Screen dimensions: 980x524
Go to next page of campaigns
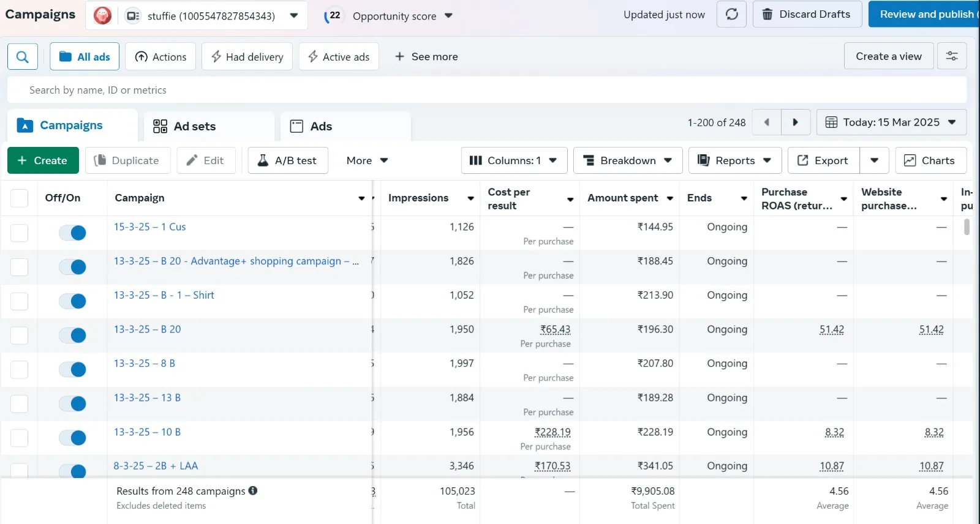(796, 122)
